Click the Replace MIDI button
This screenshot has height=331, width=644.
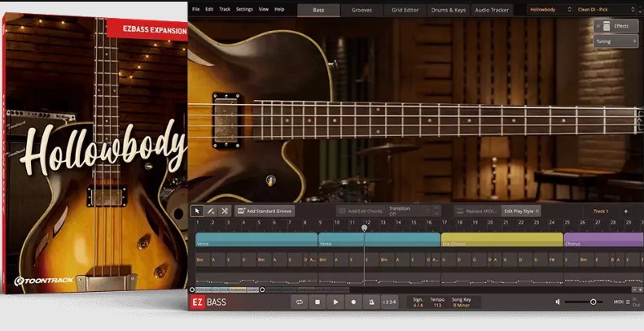pos(477,211)
